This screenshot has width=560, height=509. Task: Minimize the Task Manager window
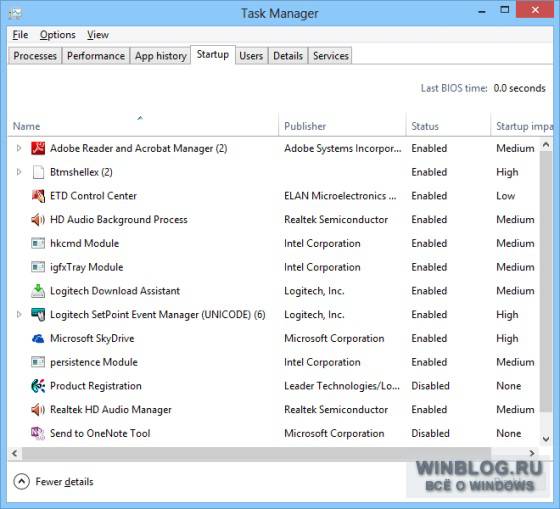482,11
